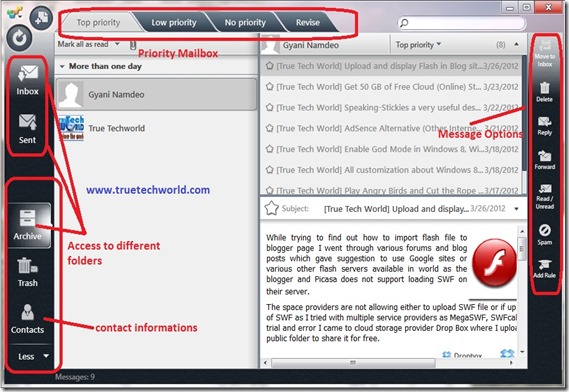Open message 'Get 50 GB of Free Cloud'

pyautogui.click(x=392, y=87)
